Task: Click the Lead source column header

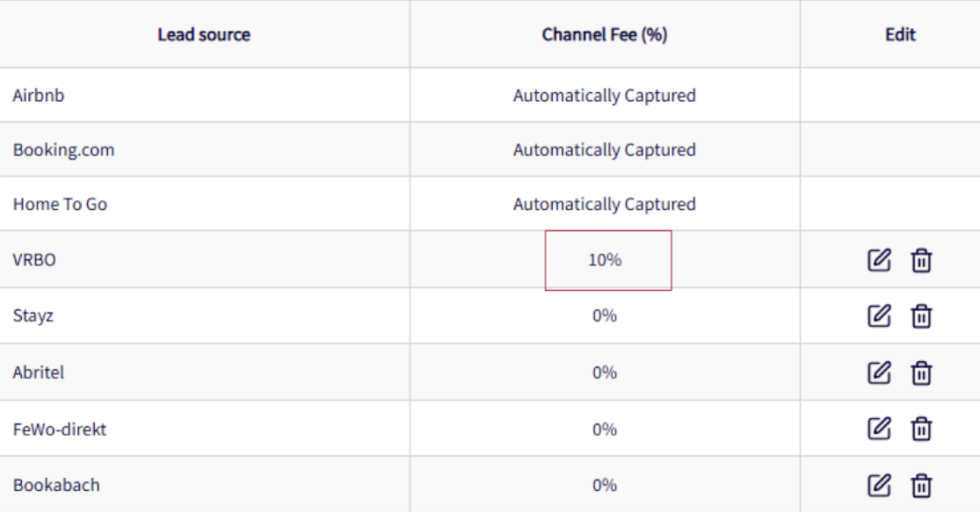Action: (204, 35)
